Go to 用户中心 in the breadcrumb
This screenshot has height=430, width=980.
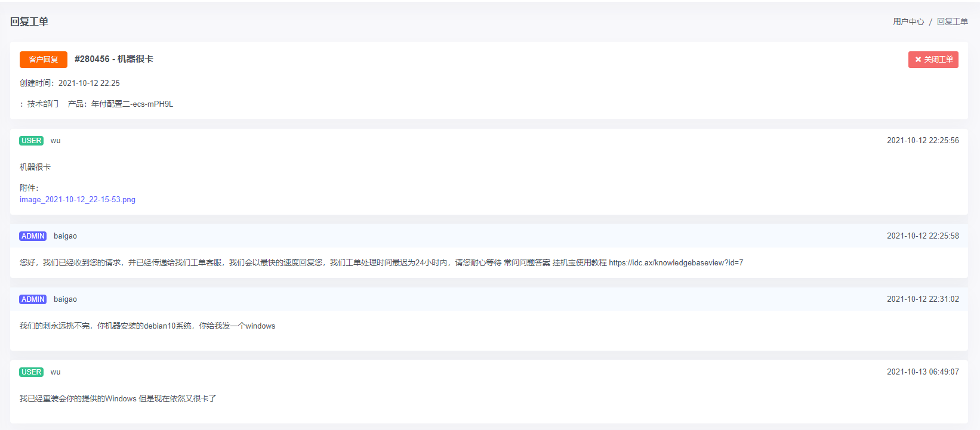[908, 21]
